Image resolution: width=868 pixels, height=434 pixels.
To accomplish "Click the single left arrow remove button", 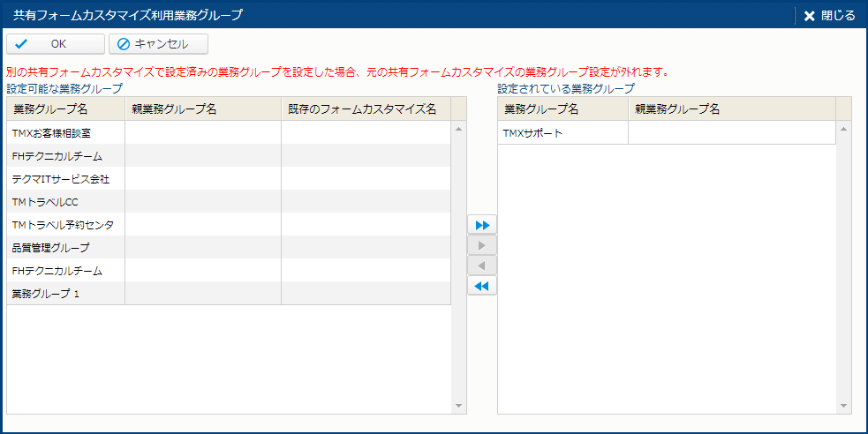I will 481,266.
